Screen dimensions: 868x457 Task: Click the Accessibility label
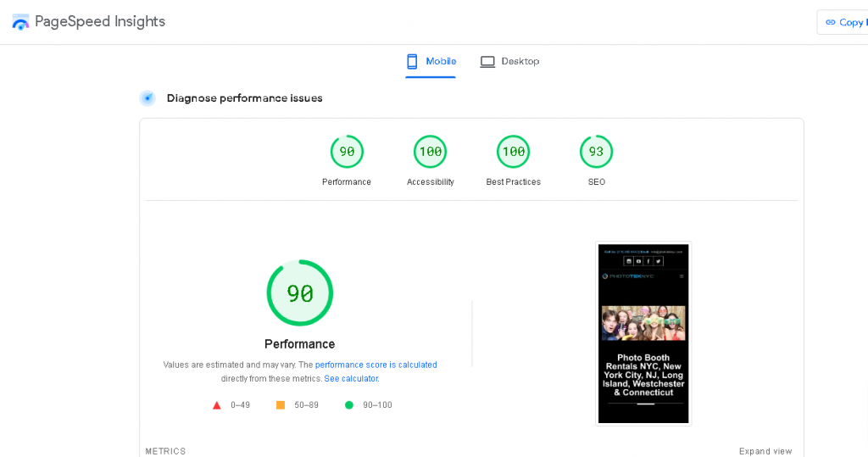430,181
